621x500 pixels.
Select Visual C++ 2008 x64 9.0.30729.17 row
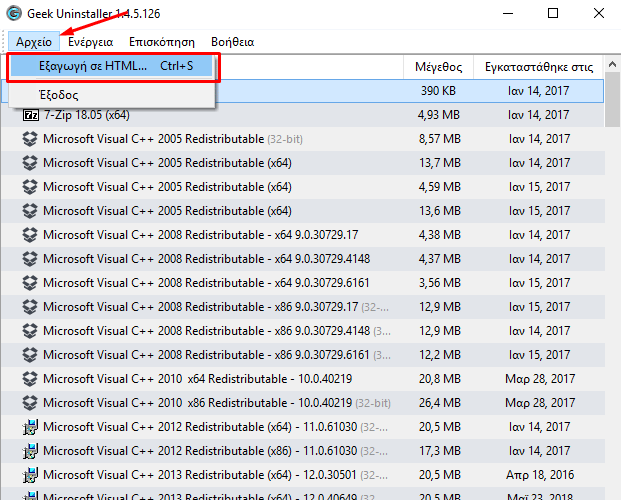point(303,235)
